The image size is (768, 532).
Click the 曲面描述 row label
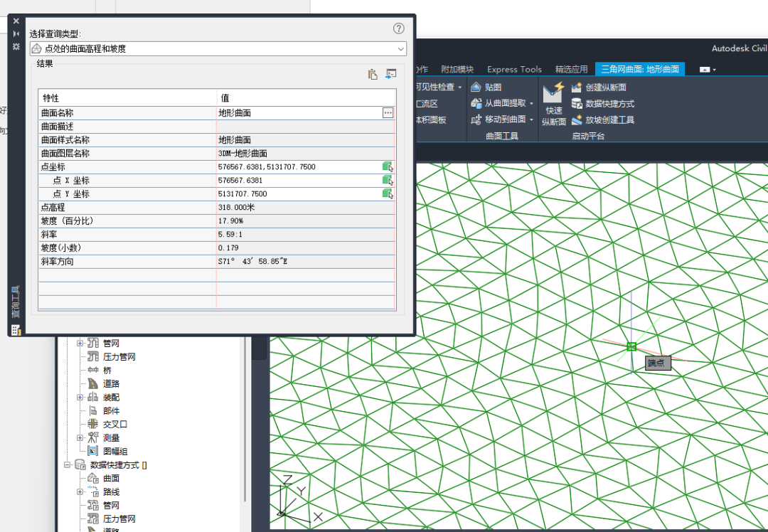57,127
